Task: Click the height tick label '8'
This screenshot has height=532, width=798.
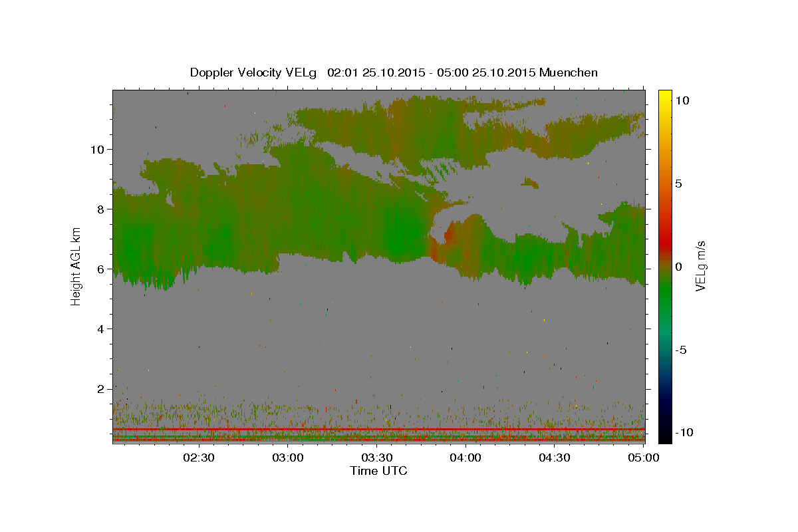Action: tap(102, 209)
